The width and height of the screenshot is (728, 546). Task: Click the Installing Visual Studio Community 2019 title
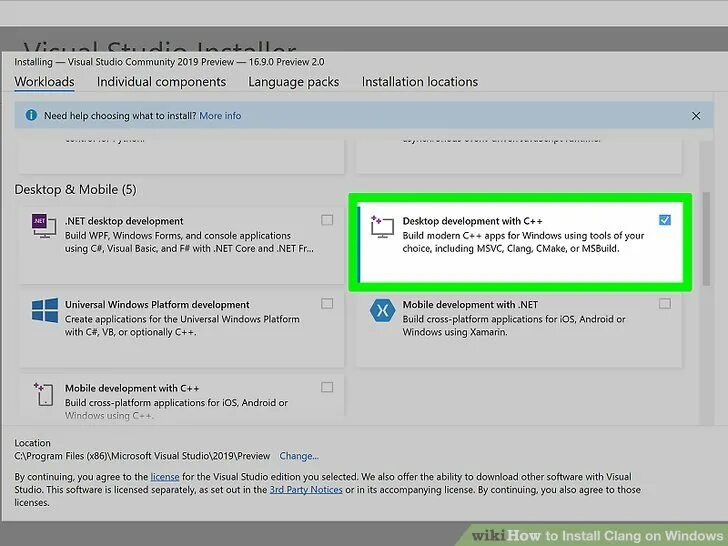(x=169, y=62)
